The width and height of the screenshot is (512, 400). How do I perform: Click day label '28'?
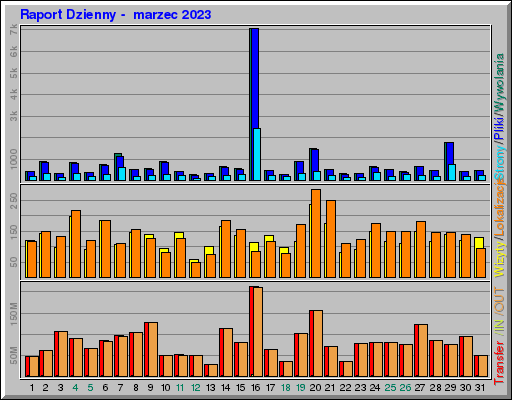click(435, 388)
